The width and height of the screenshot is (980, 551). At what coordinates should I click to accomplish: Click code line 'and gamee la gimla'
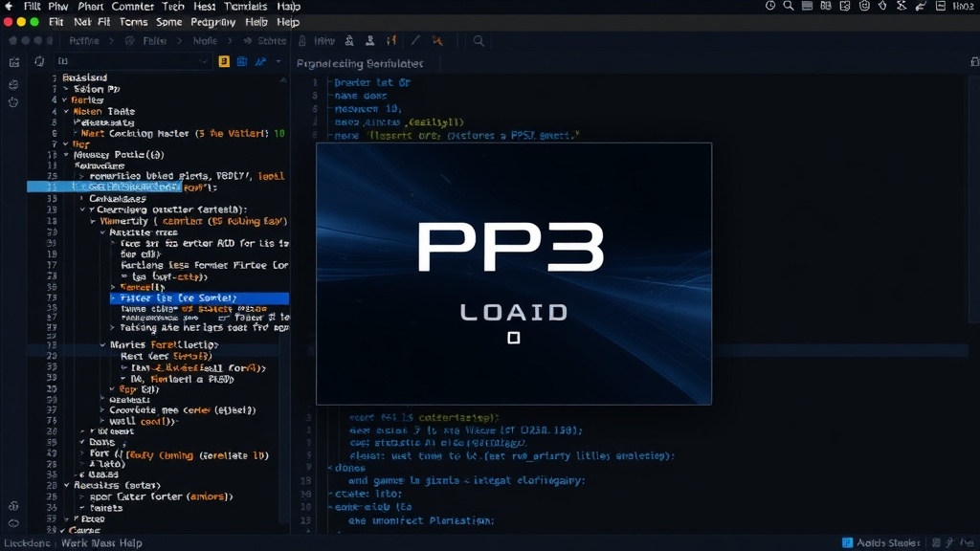point(467,480)
